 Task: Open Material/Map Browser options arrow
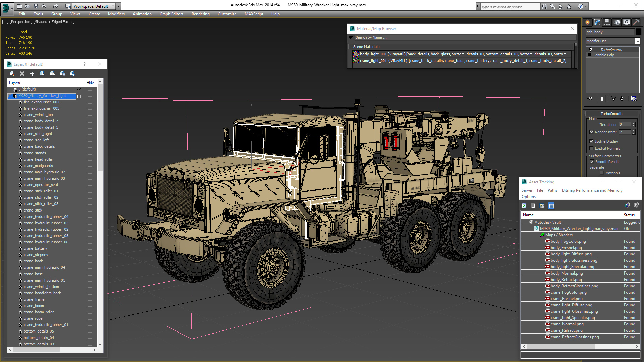[x=351, y=37]
